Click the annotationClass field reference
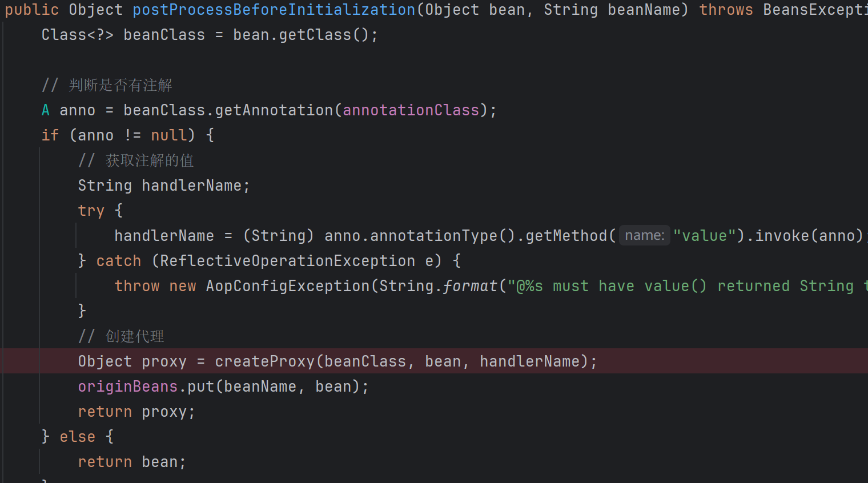 click(x=411, y=110)
